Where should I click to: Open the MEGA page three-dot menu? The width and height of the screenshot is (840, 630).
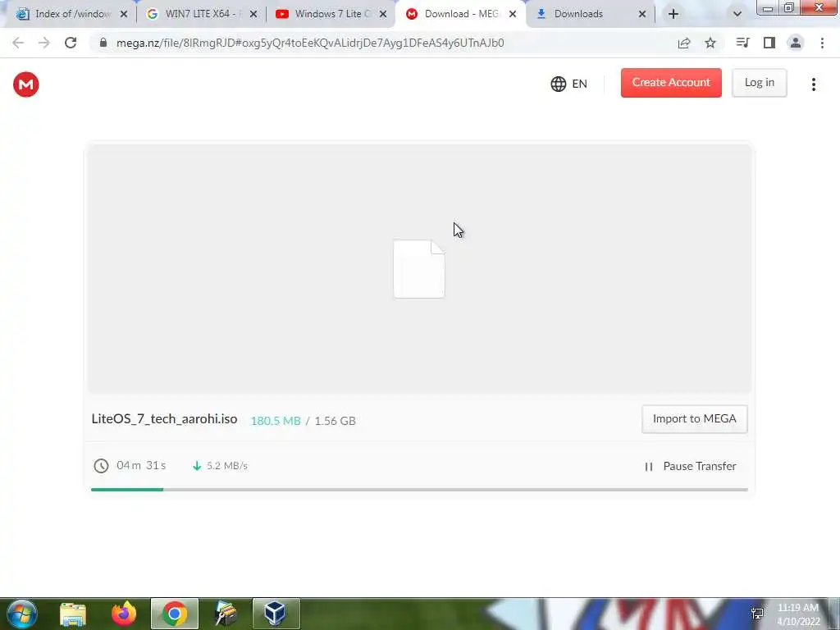tap(813, 84)
